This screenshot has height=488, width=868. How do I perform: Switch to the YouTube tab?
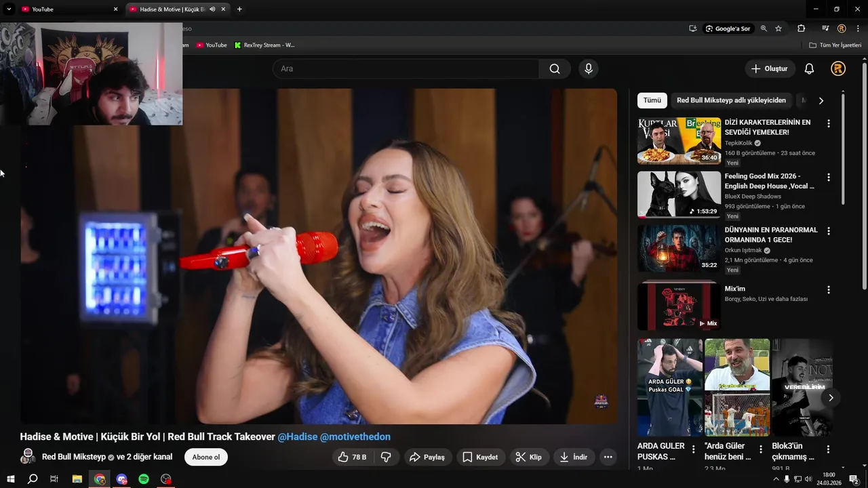coord(69,9)
